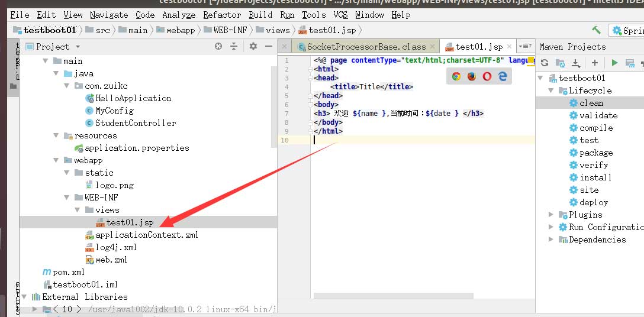Click the Build Project hammer icon
Image resolution: width=644 pixels, height=317 pixels.
[596, 30]
